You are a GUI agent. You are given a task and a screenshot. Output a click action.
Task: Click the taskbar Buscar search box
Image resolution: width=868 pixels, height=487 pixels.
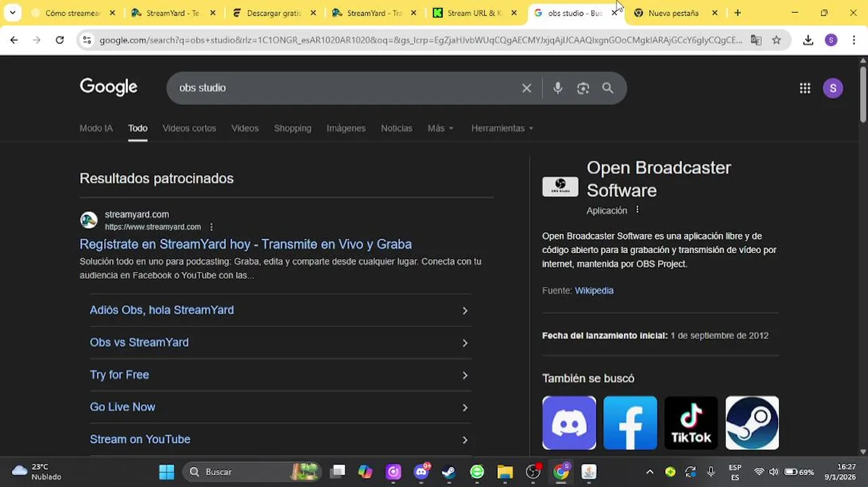pyautogui.click(x=252, y=471)
